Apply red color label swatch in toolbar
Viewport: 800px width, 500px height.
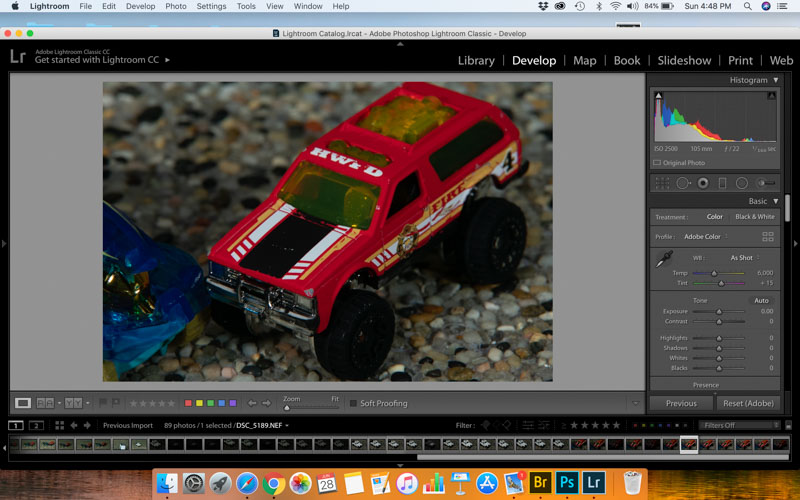pos(188,403)
